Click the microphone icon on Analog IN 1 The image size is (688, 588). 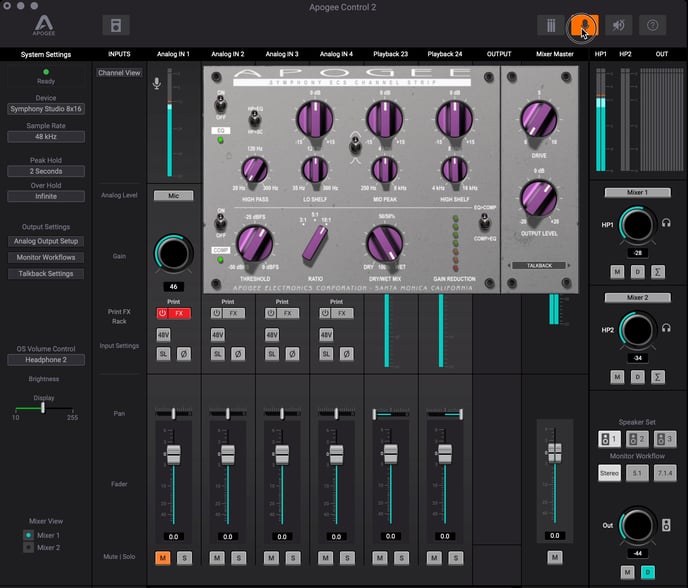click(x=157, y=82)
